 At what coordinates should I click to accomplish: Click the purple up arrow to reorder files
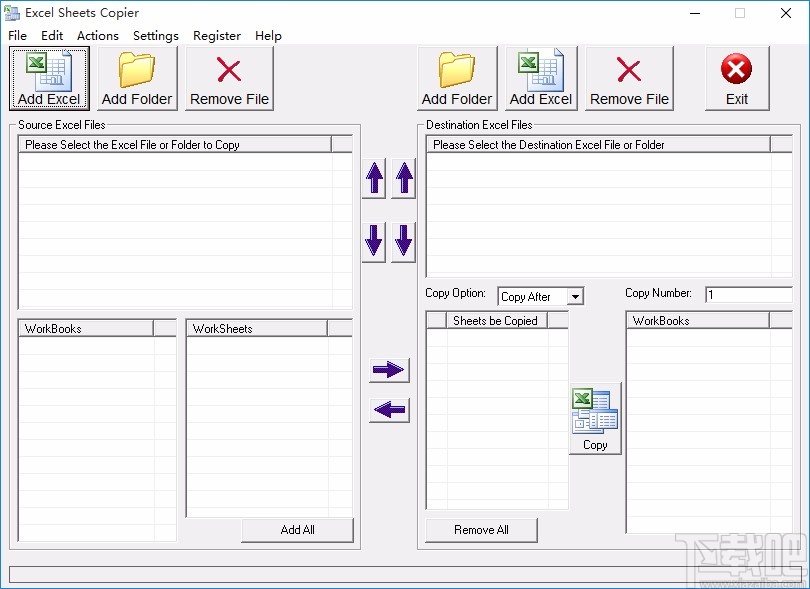[373, 180]
